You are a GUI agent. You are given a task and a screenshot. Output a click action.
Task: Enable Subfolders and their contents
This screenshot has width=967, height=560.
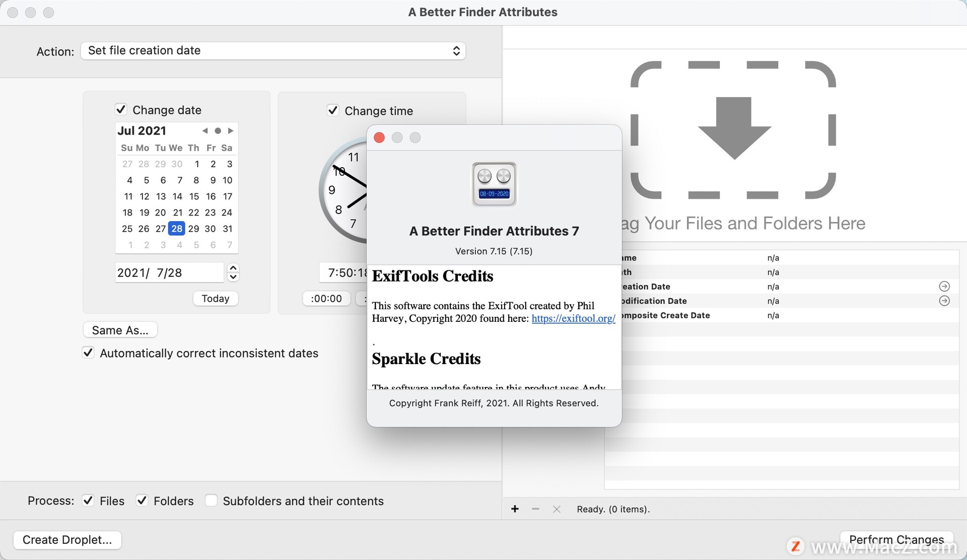211,501
